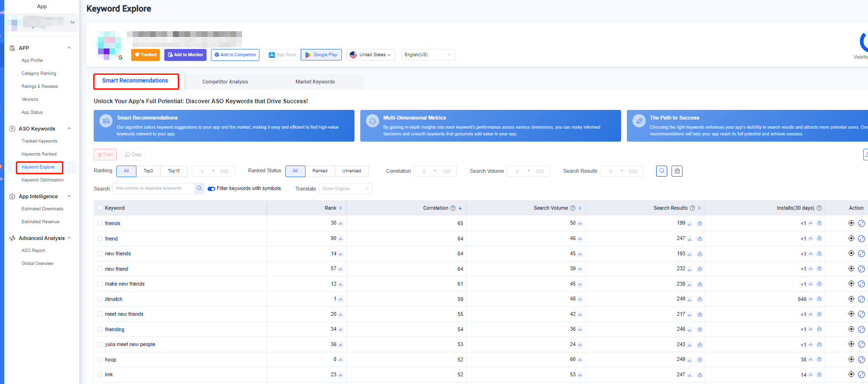The width and height of the screenshot is (868, 384).
Task: Click the blue filter search icon button
Action: pyautogui.click(x=661, y=171)
